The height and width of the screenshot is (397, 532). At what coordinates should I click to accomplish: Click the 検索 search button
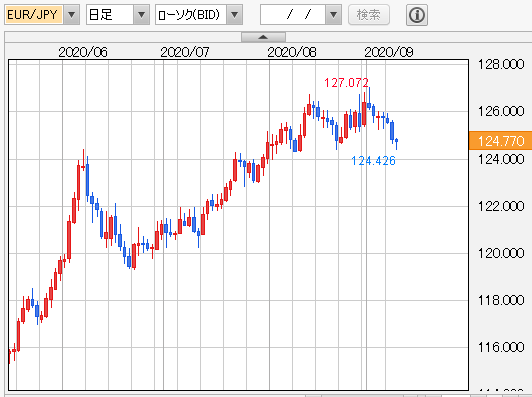coord(369,15)
